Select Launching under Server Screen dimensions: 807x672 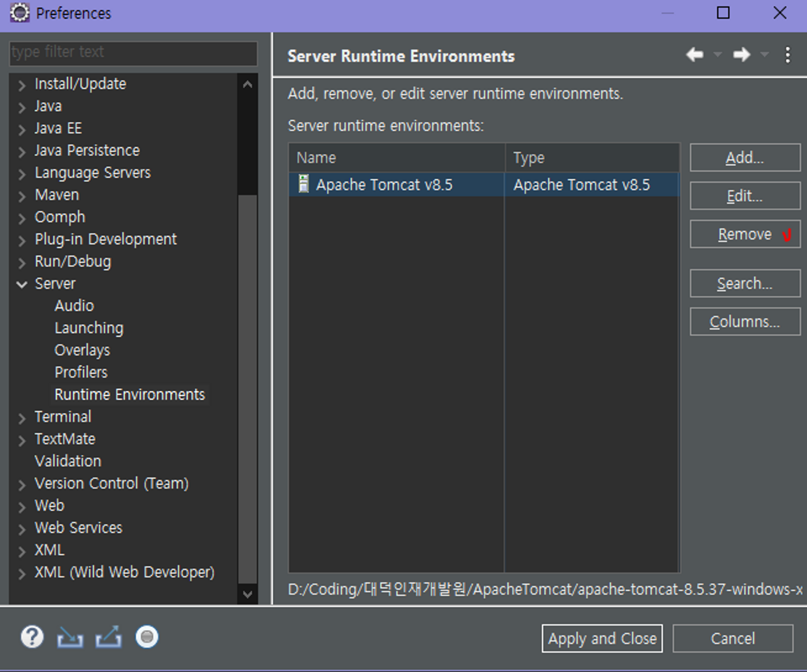(89, 328)
